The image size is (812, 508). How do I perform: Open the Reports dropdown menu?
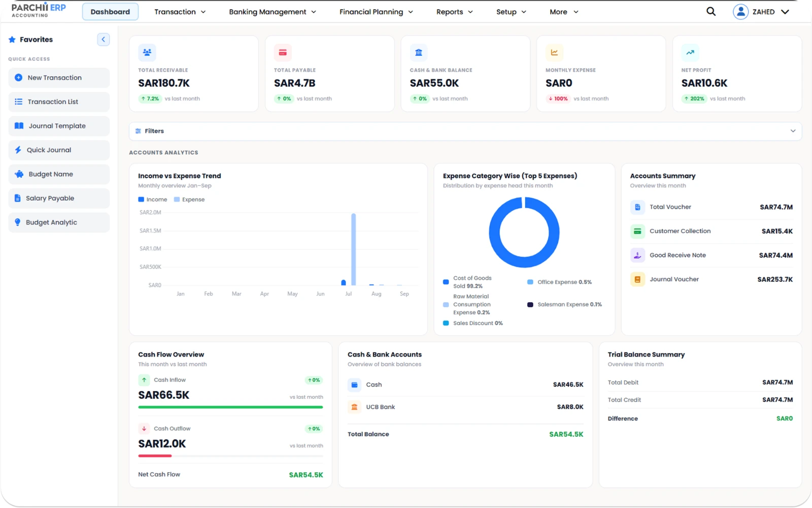click(x=455, y=12)
